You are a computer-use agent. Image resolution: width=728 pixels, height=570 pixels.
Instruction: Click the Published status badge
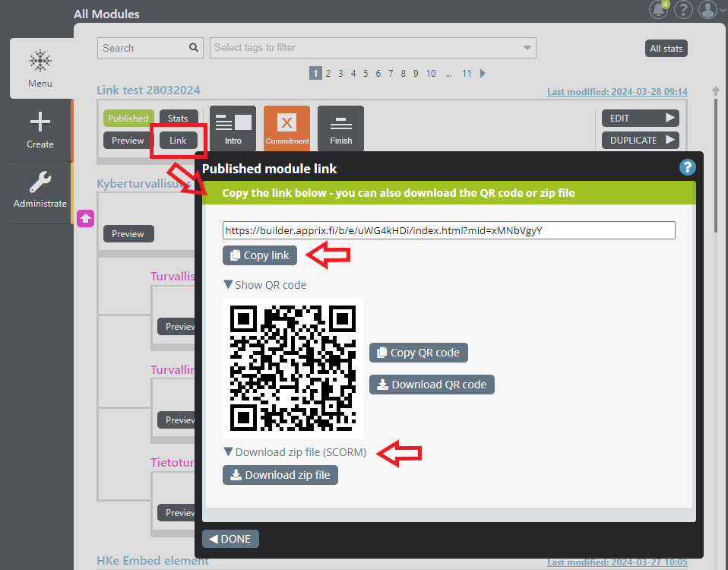[128, 119]
